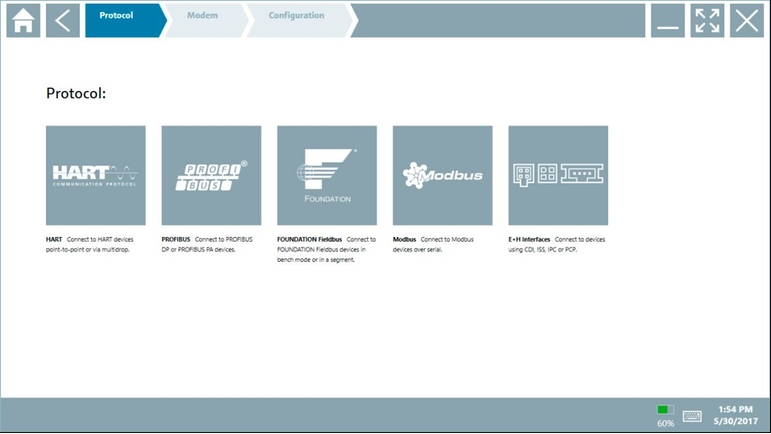Click the back arrow button
Image resolution: width=771 pixels, height=434 pixels.
pos(62,21)
